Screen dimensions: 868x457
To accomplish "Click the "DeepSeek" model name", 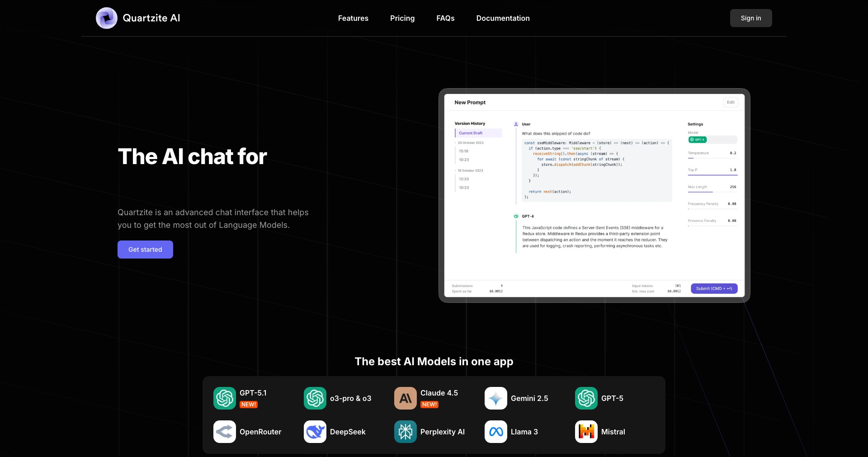I will pos(348,432).
